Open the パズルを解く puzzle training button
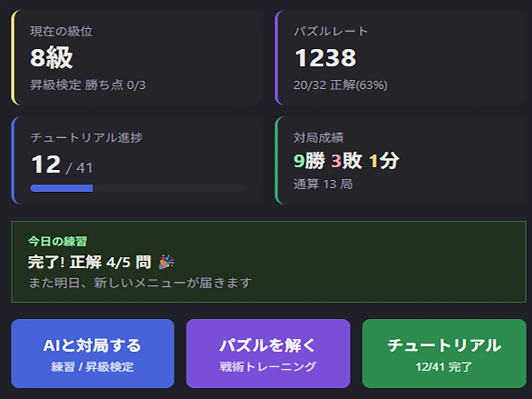532x399 pixels. 268,353
